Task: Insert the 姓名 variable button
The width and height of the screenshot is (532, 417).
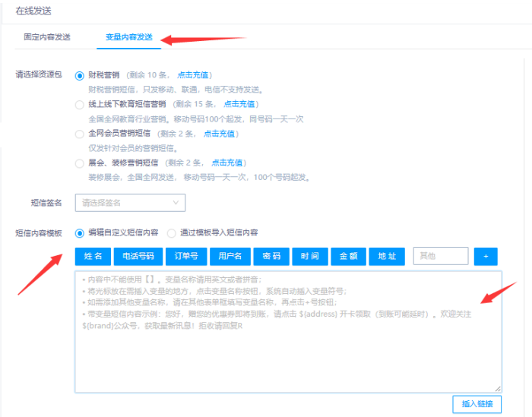Action: tap(93, 257)
